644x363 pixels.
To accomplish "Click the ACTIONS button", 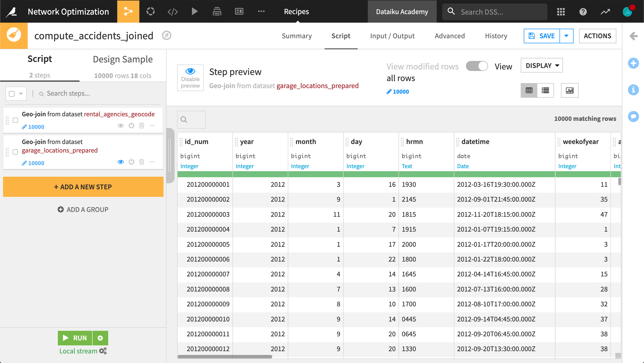I will 597,36.
